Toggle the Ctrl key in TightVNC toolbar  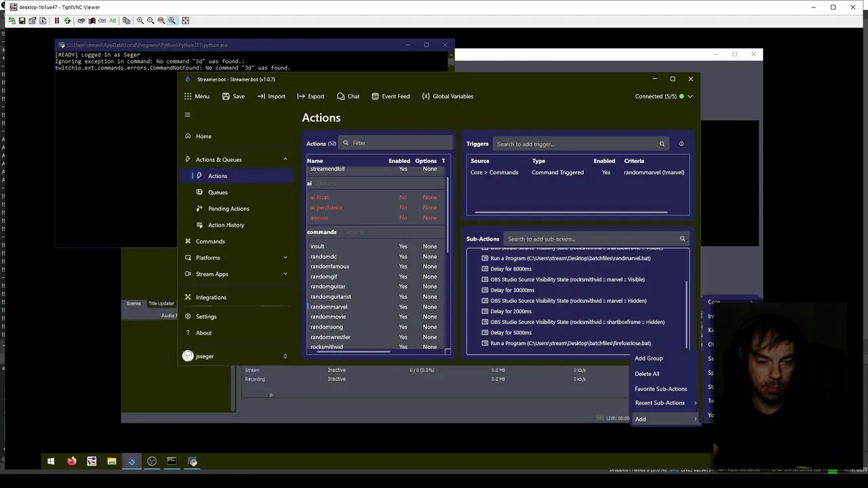click(x=102, y=21)
